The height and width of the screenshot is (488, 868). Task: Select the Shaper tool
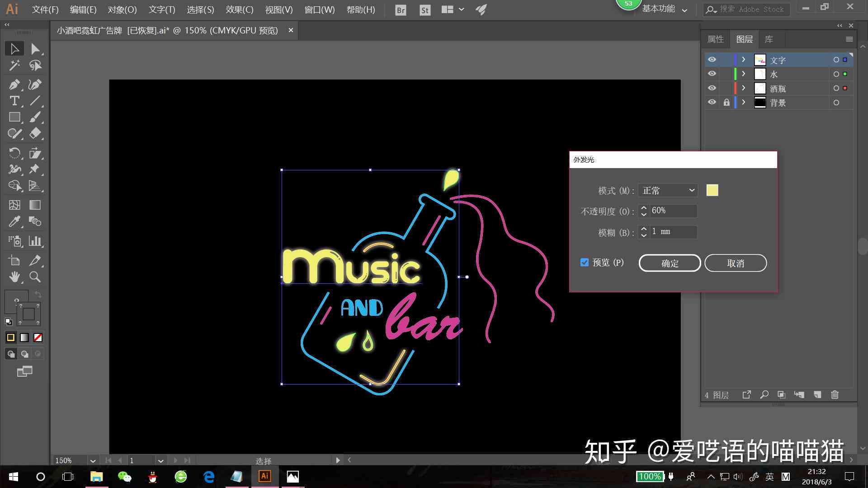[14, 133]
